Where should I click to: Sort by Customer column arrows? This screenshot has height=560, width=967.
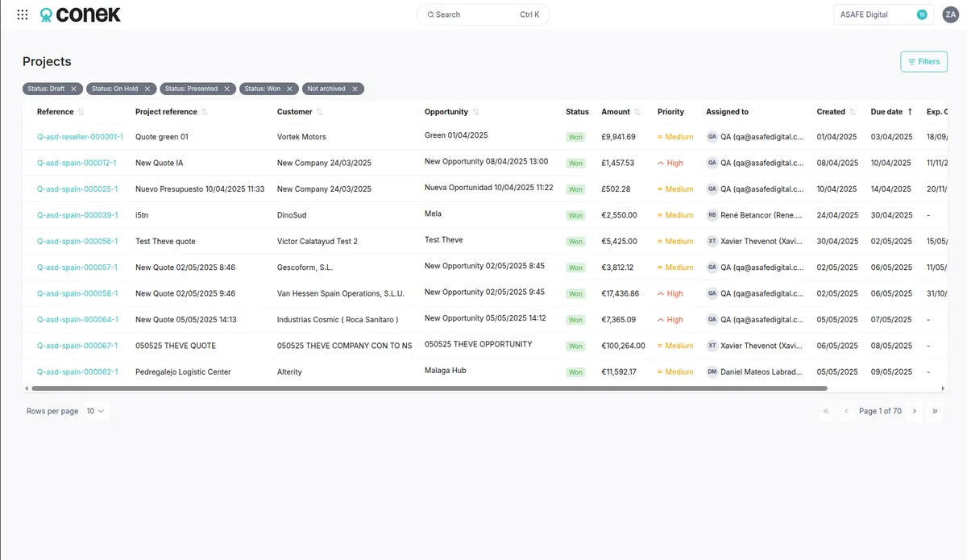coord(320,112)
